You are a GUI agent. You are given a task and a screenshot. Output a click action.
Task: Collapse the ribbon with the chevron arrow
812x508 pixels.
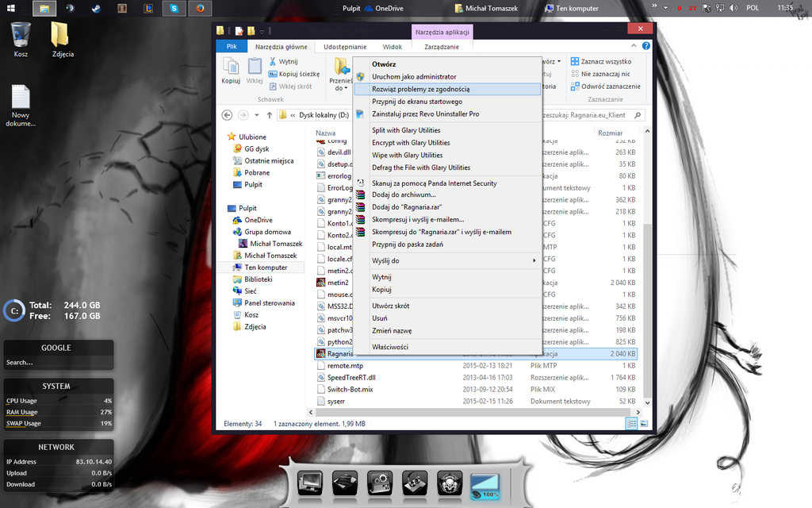(634, 46)
